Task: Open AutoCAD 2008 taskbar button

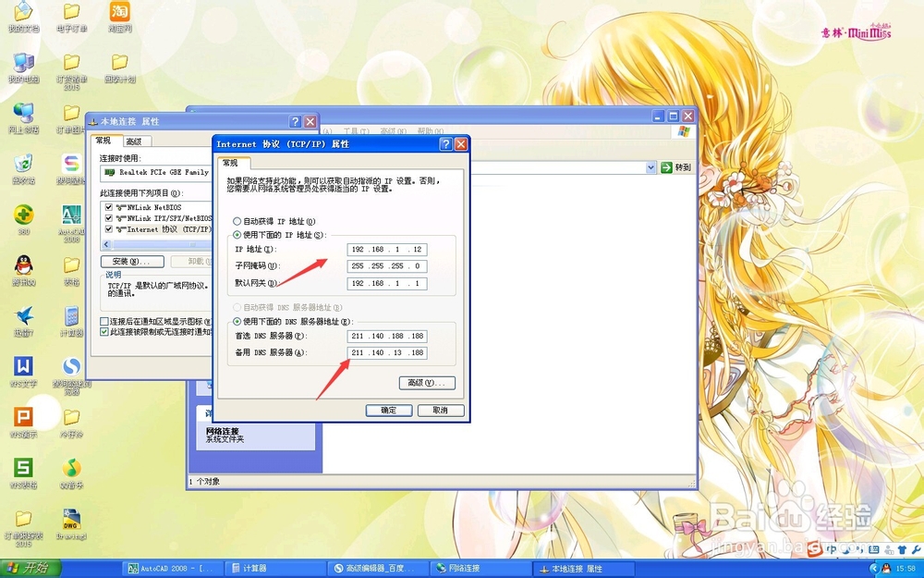Action: pyautogui.click(x=172, y=569)
